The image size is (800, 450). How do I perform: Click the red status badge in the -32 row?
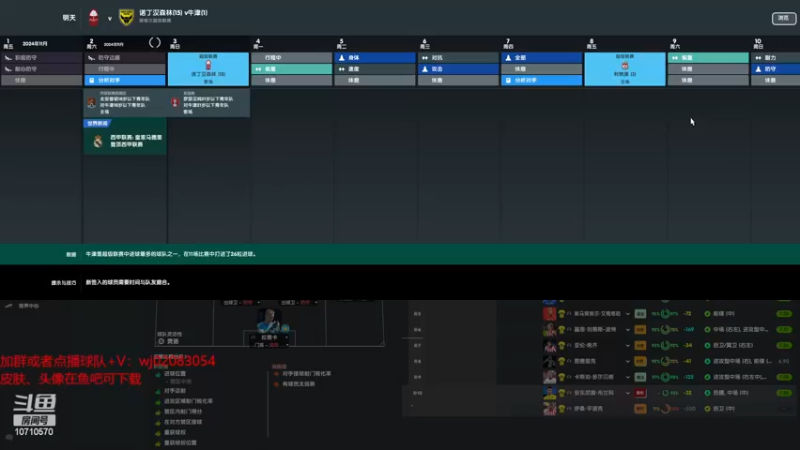(x=640, y=393)
